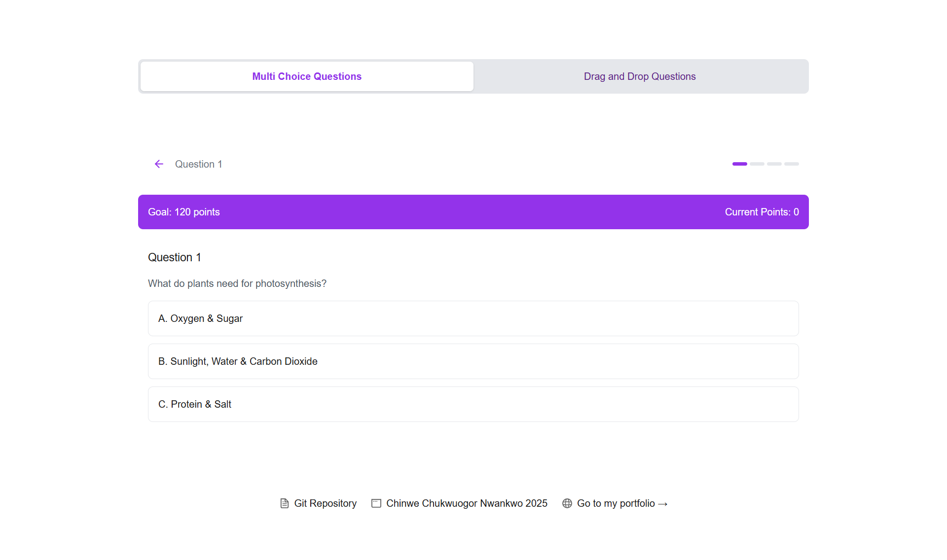
Task: Pick answer C. Protein & Salt
Action: [473, 404]
